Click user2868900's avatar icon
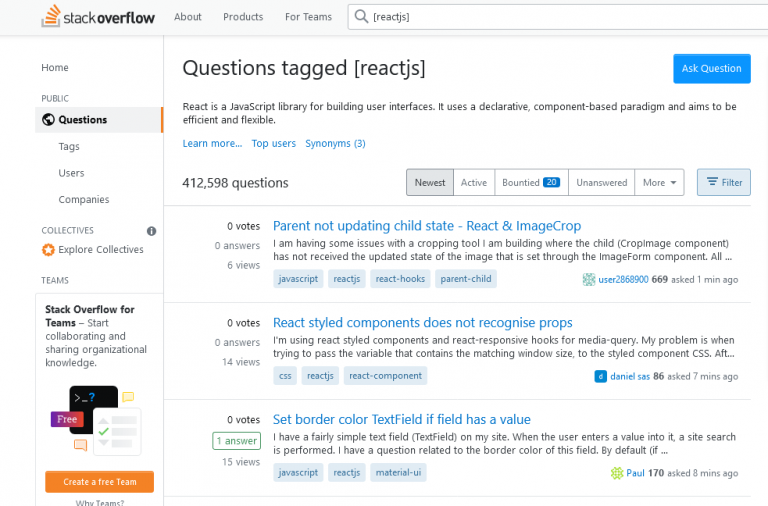The height and width of the screenshot is (506, 768). (589, 279)
